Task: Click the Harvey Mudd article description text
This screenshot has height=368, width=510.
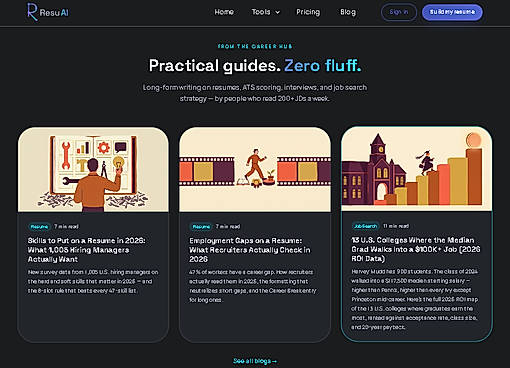Action: tap(415, 299)
